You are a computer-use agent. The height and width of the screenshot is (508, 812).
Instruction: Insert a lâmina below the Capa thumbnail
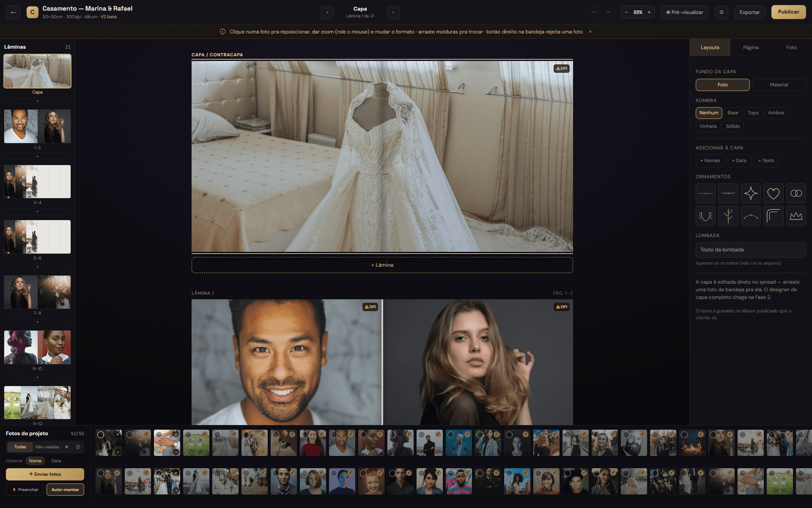tap(37, 101)
